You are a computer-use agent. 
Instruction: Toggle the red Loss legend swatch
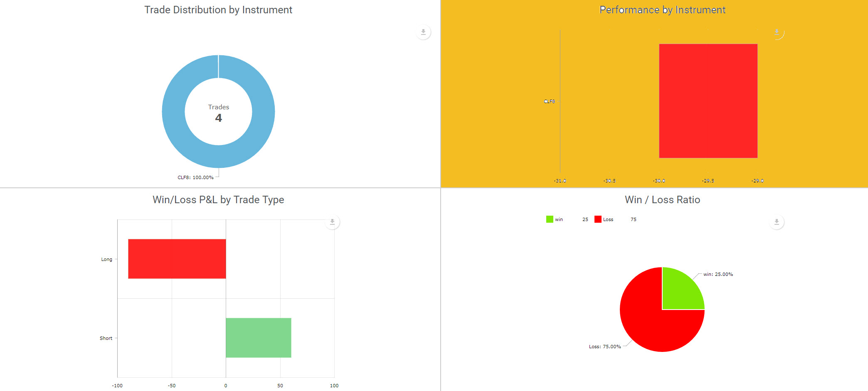[598, 219]
